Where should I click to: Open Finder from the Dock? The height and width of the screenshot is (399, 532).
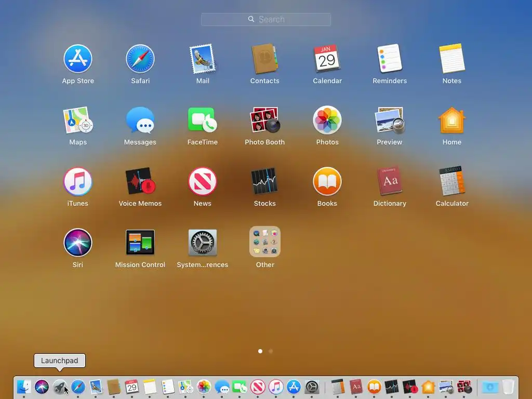click(24, 387)
